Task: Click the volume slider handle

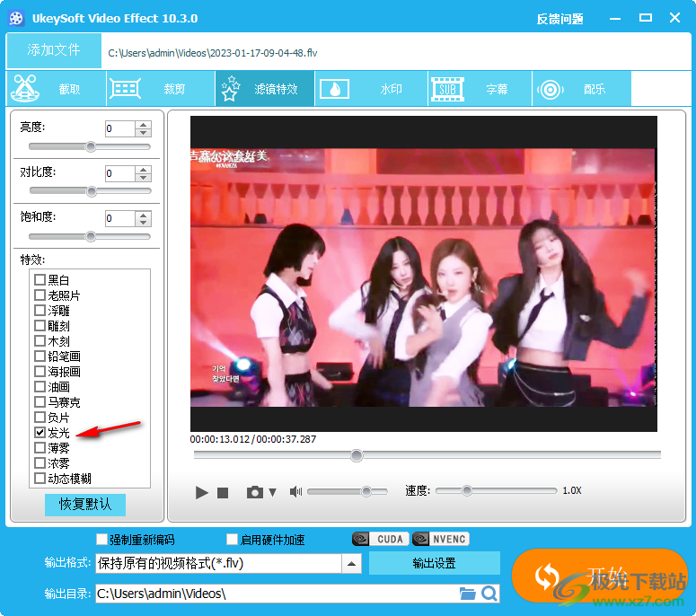Action: (366, 491)
